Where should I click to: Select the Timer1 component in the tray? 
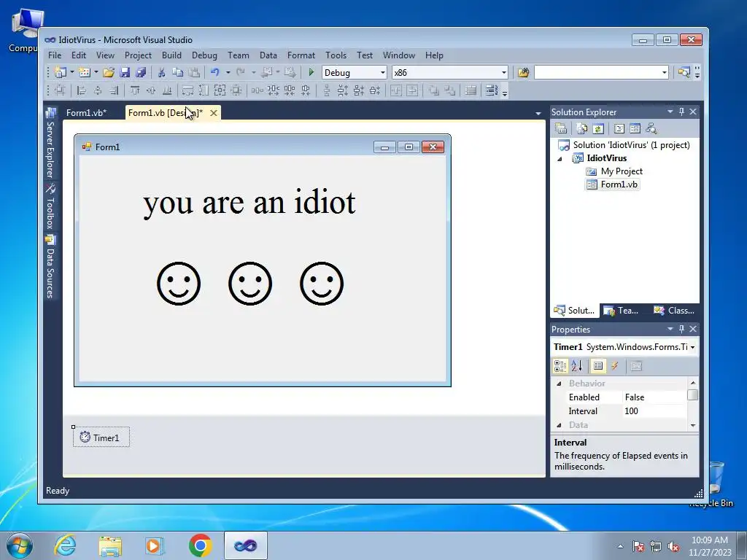coord(101,437)
